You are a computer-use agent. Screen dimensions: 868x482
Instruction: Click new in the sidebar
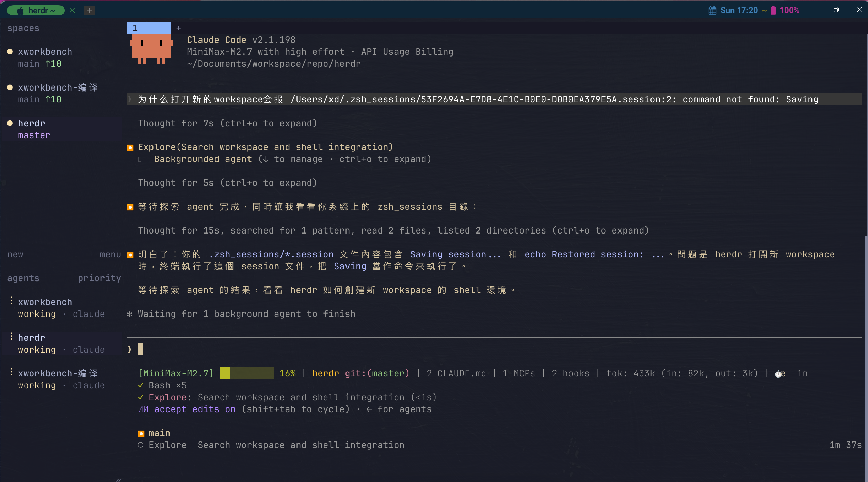pyautogui.click(x=15, y=254)
